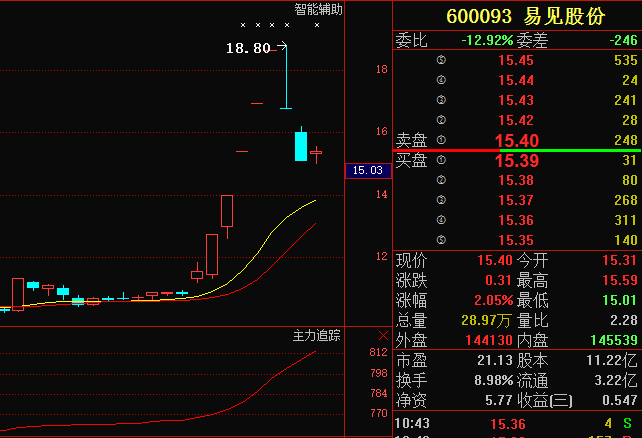Click the 15.03 price marker on axis

(367, 171)
